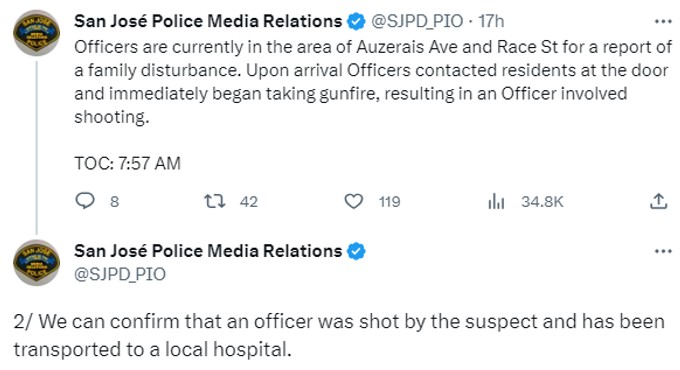
Task: Click the blue verified badge on first tweet
Action: click(356, 21)
